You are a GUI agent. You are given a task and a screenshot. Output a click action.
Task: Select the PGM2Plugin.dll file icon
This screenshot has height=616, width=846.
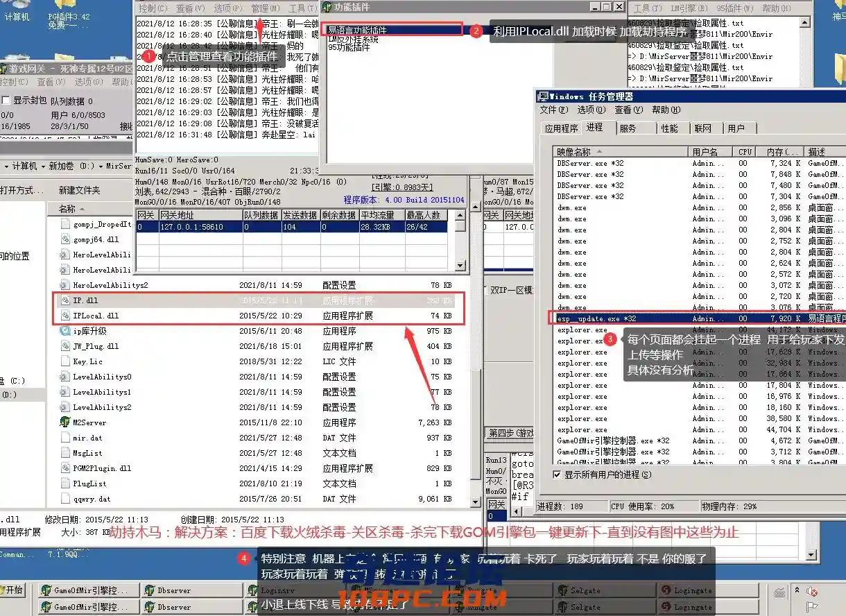click(x=66, y=468)
